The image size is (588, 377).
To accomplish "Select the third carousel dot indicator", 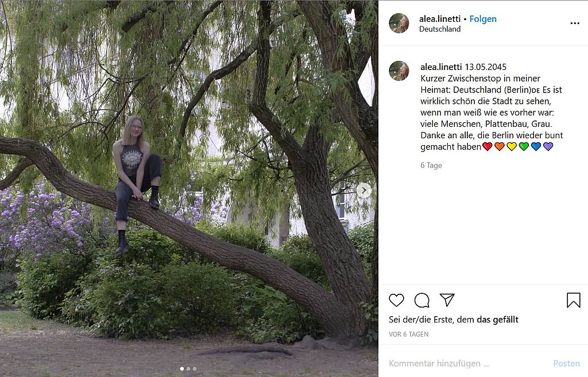I will pos(194,369).
